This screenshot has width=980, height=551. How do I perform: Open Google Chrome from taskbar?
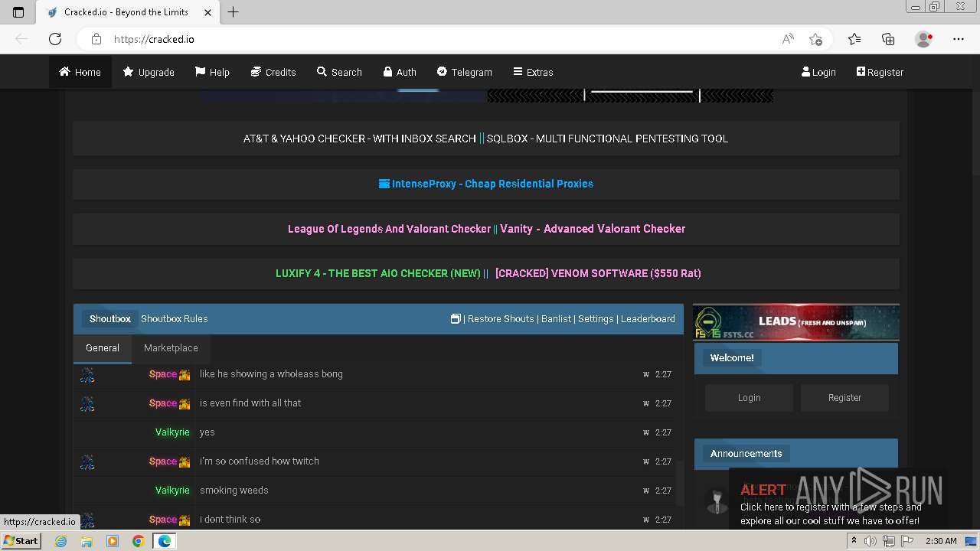click(138, 541)
